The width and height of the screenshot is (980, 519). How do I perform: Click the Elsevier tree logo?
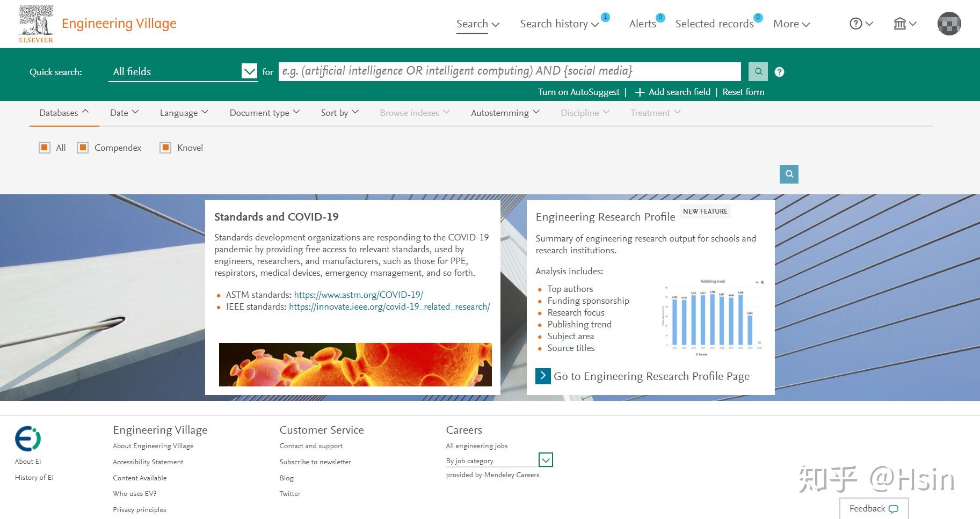[x=36, y=24]
